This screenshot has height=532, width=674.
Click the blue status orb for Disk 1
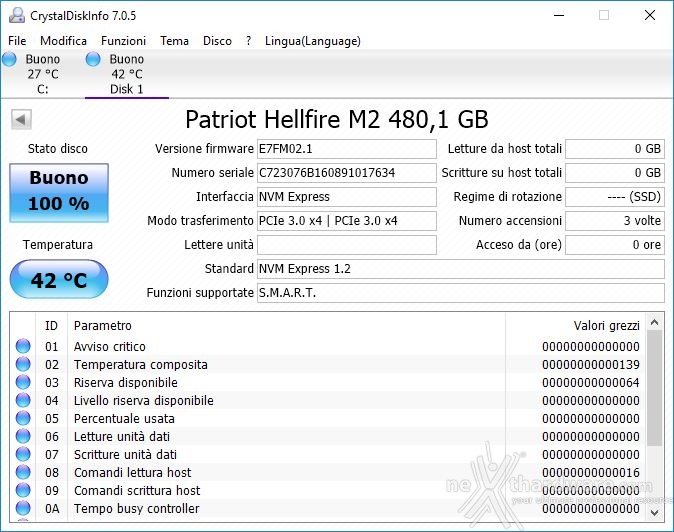pyautogui.click(x=93, y=59)
